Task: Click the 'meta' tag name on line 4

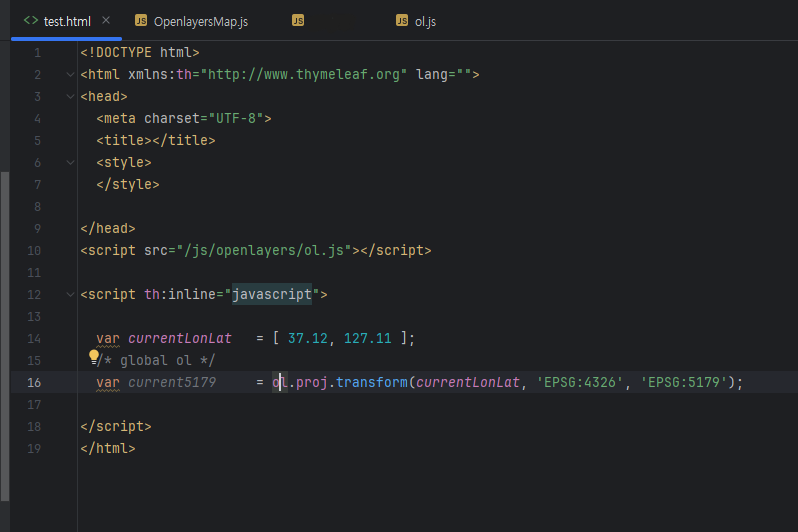Action: [x=120, y=118]
